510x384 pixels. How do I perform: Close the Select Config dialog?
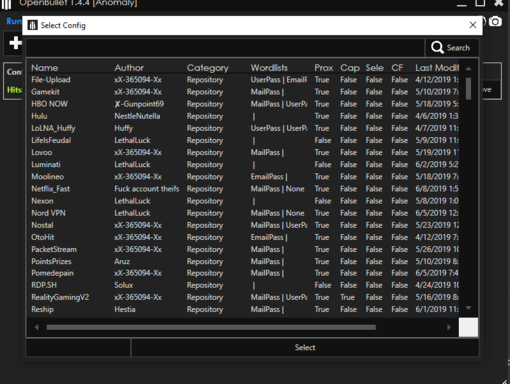tap(473, 25)
